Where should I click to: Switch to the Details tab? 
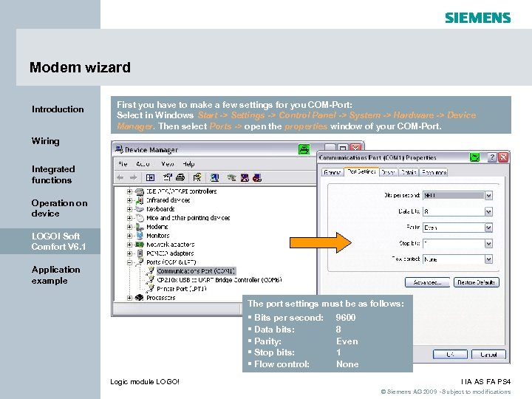click(x=409, y=172)
